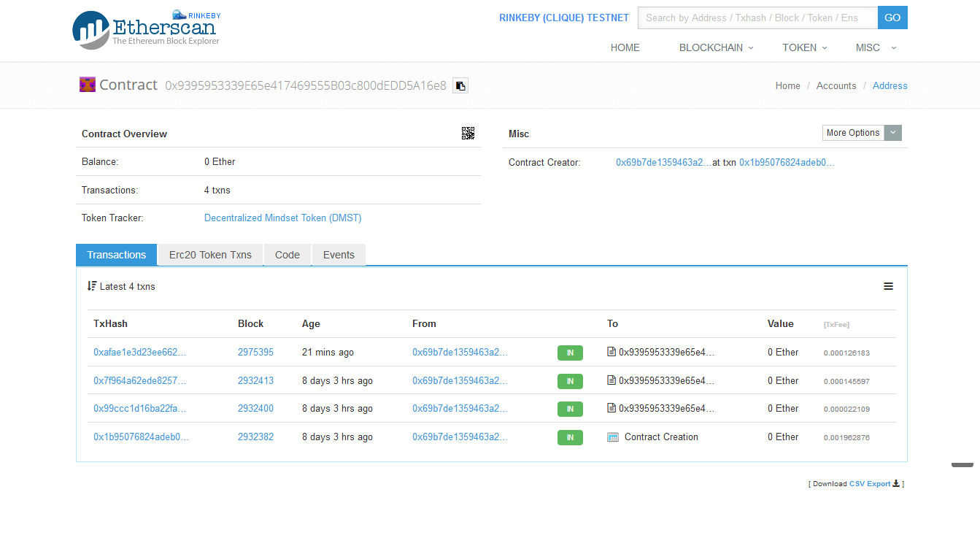Show the contract address QR code
This screenshot has width=980, height=538.
click(468, 133)
